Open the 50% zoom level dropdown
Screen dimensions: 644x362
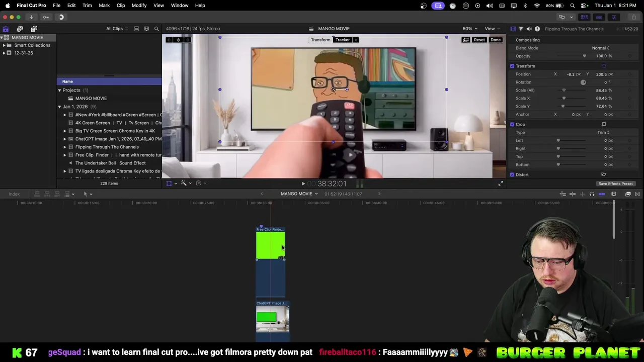[470, 29]
